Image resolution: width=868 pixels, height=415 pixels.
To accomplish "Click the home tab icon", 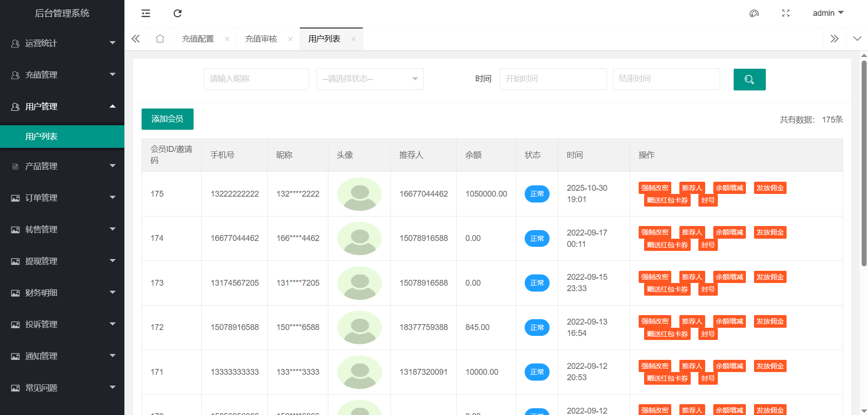I will [160, 39].
